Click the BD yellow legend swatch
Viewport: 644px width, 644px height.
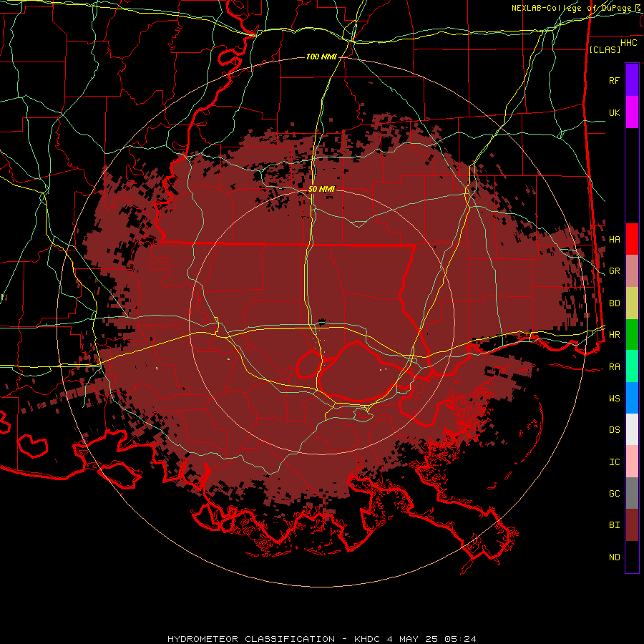(632, 303)
